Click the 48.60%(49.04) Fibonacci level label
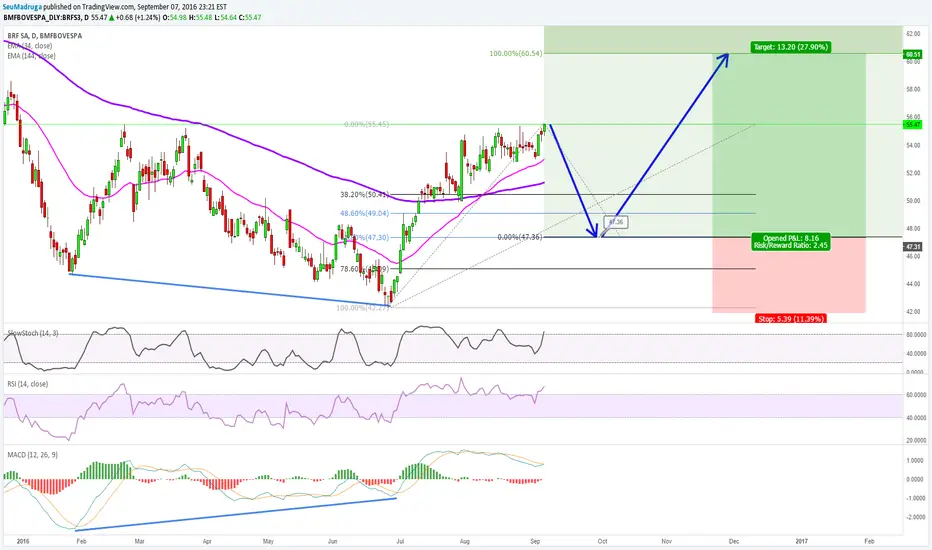This screenshot has height=550, width=932. [364, 213]
